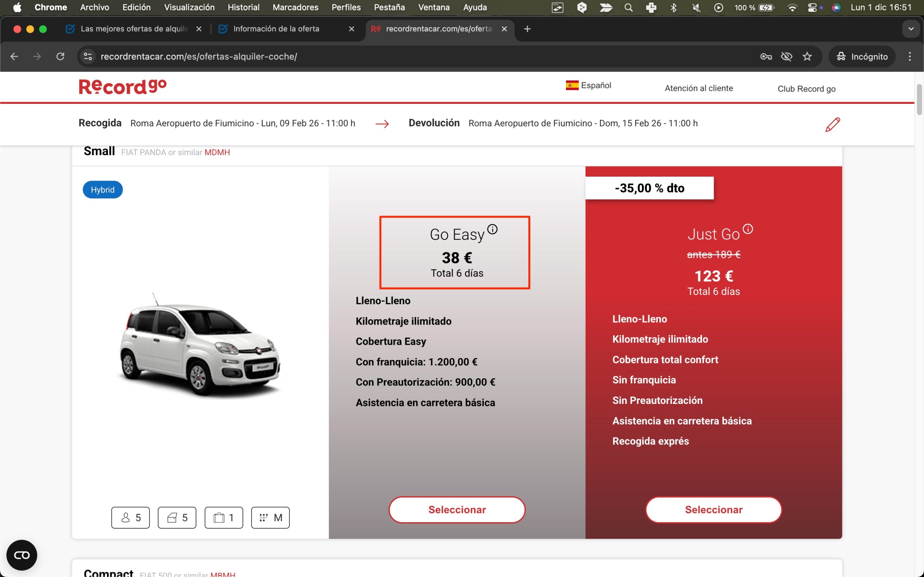Switch to the Información de la oferta tab

[x=276, y=29]
